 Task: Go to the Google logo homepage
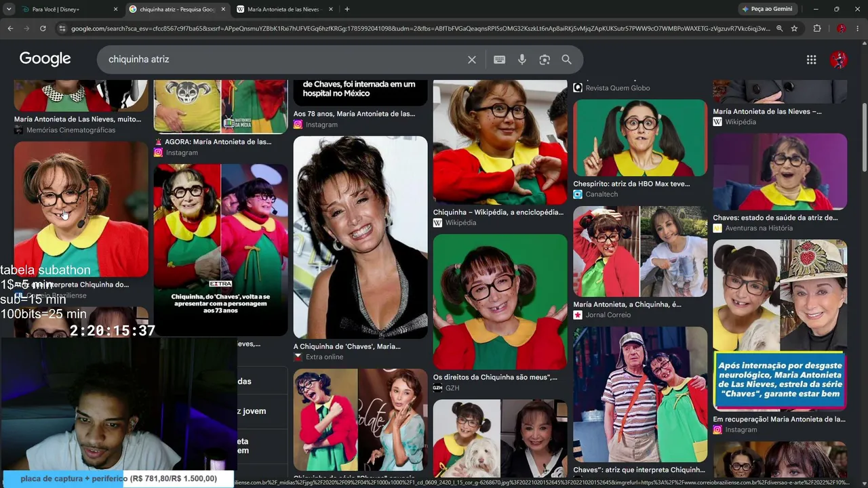click(x=45, y=59)
